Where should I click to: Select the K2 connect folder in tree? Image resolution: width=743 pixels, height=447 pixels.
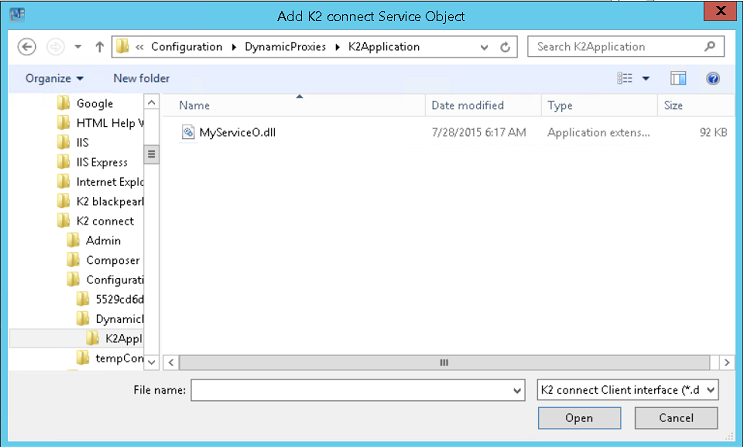[104, 221]
